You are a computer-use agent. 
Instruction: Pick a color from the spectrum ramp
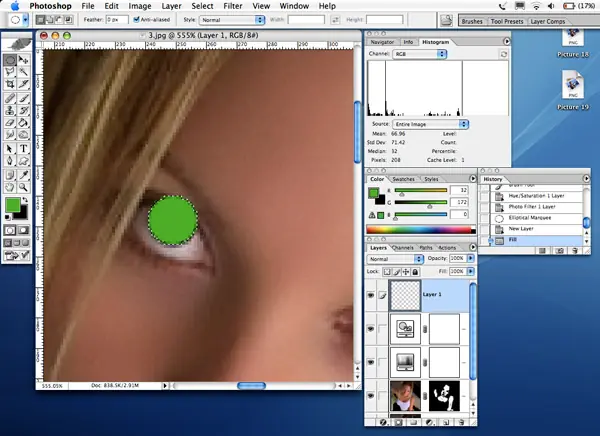[421, 230]
